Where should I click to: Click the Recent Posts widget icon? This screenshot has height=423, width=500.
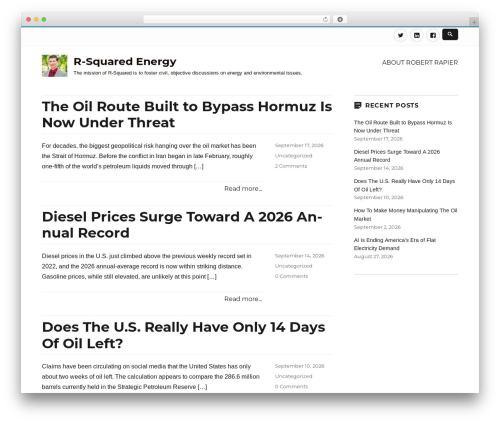point(357,105)
